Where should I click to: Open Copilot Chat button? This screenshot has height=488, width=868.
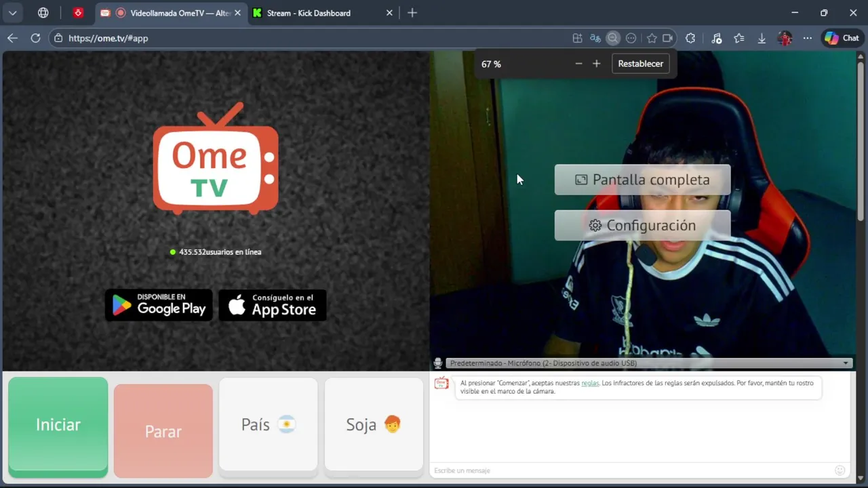click(842, 38)
